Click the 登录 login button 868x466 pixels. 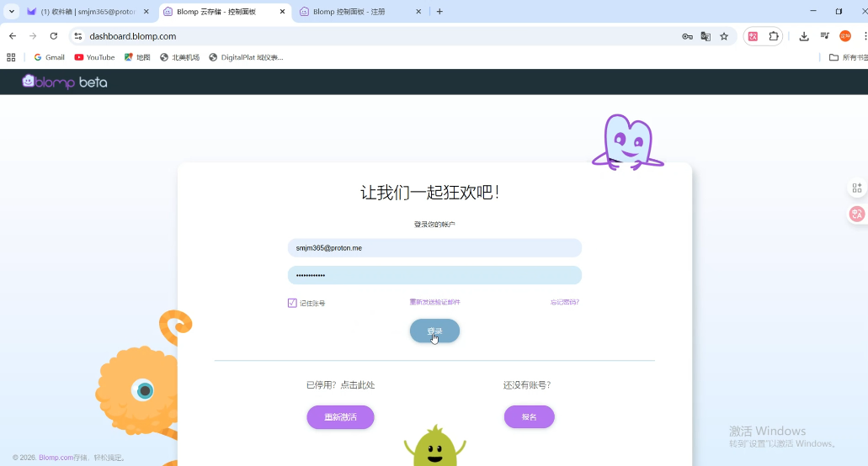click(434, 331)
